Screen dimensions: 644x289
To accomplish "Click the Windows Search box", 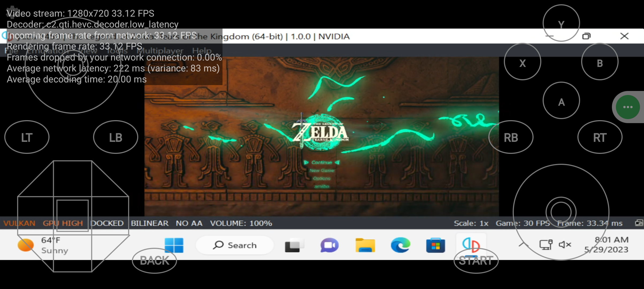I will click(x=235, y=245).
